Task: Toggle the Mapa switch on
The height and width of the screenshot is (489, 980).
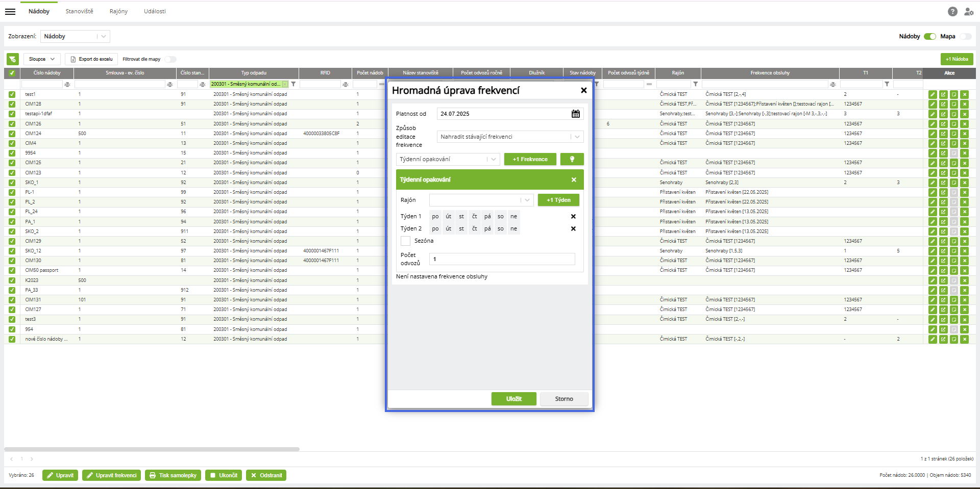Action: coord(965,36)
